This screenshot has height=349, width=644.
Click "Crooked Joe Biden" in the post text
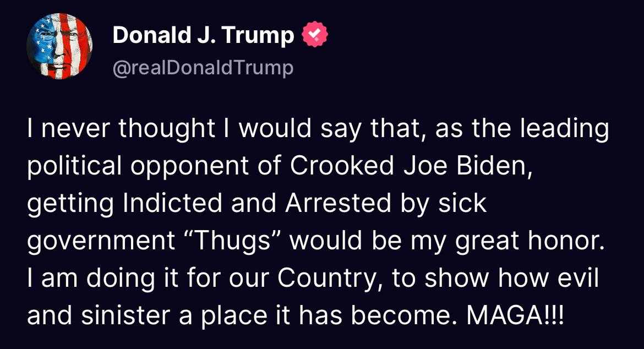click(x=411, y=166)
